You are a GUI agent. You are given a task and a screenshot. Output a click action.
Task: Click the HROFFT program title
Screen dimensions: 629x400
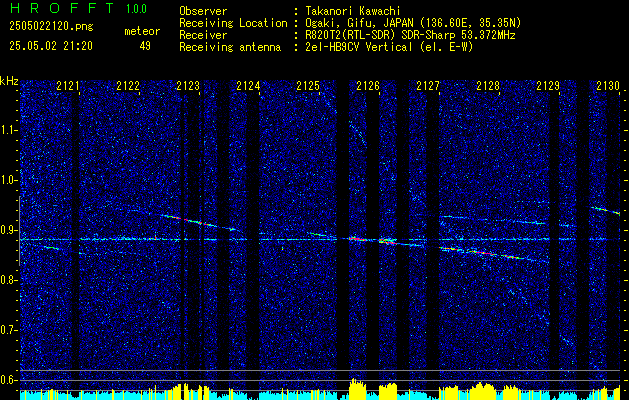click(x=63, y=8)
